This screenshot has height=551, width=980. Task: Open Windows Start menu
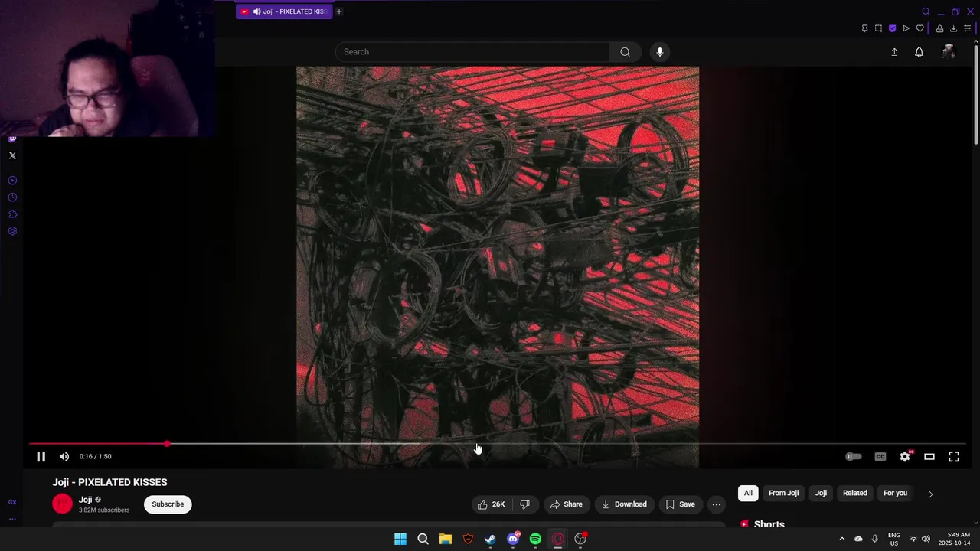(400, 539)
